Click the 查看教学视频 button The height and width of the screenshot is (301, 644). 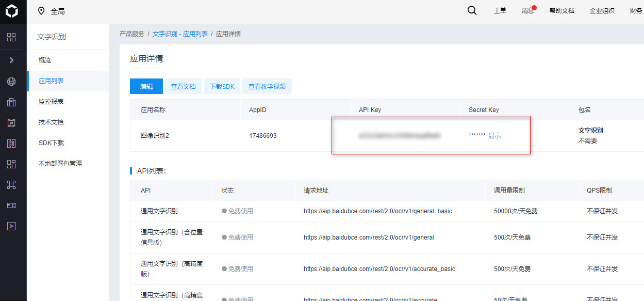[x=267, y=87]
